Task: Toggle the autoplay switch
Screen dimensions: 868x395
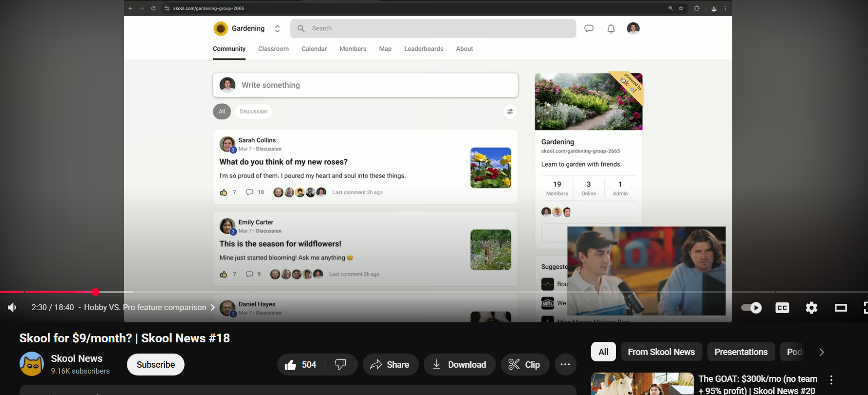Action: click(751, 308)
